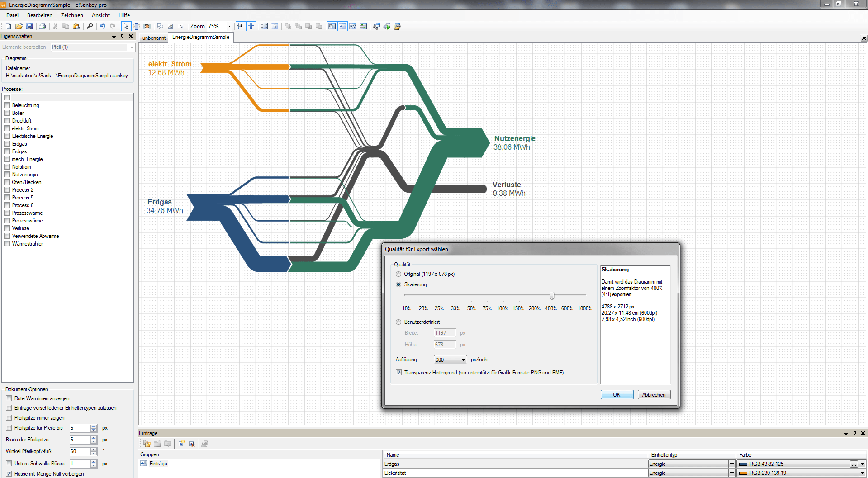868x478 pixels.
Task: Select the Skalierung radio option
Action: pos(398,284)
